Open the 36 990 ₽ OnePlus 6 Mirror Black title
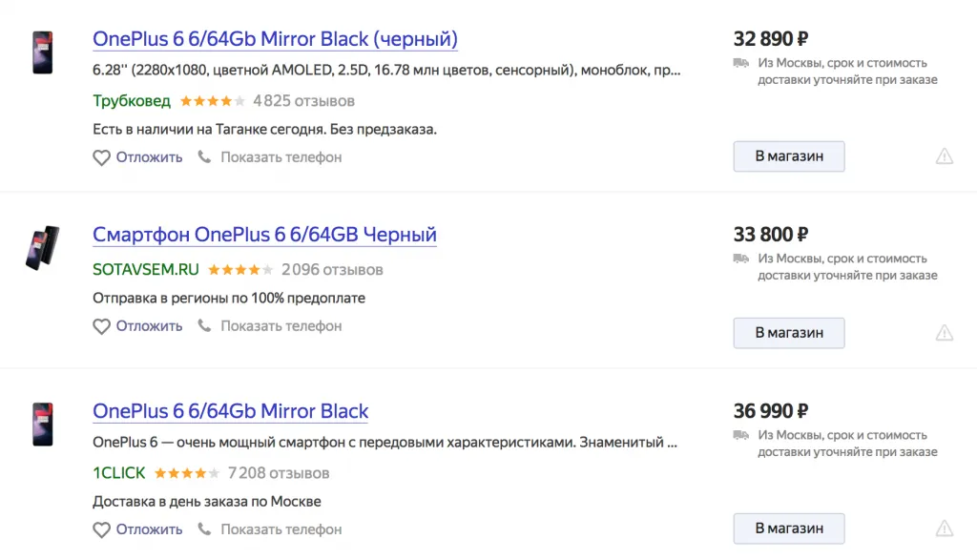 point(230,411)
